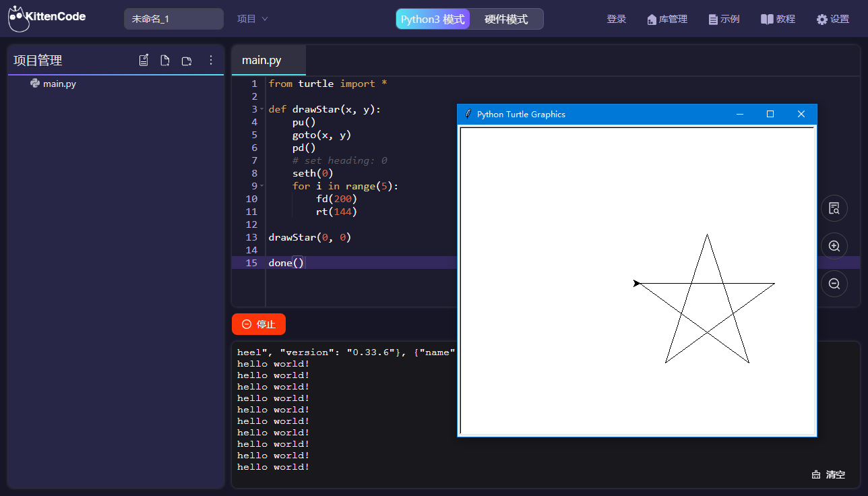Click line number 14 in the gutter
This screenshot has height=496, width=868.
(251, 250)
